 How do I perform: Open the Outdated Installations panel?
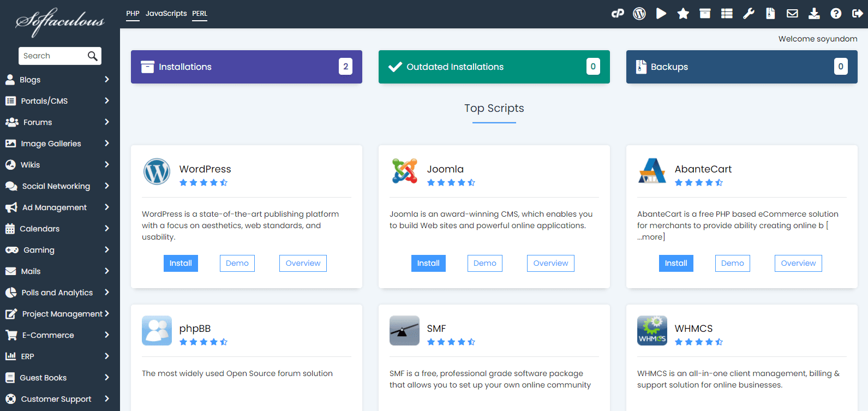pyautogui.click(x=494, y=67)
